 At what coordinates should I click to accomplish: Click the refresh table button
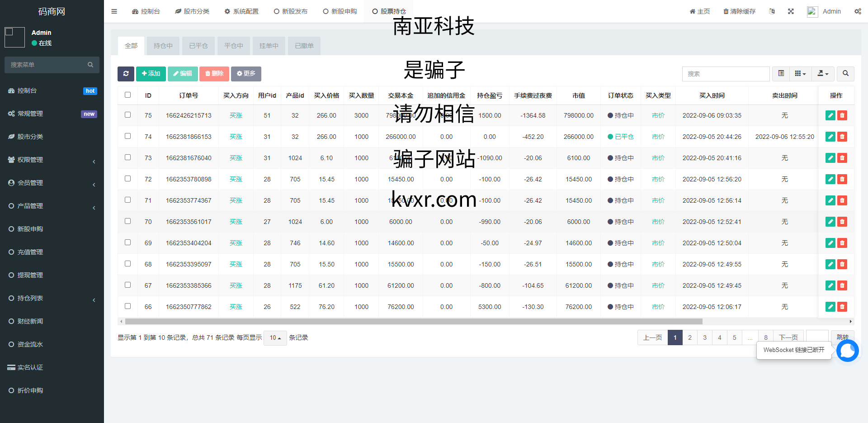click(126, 74)
